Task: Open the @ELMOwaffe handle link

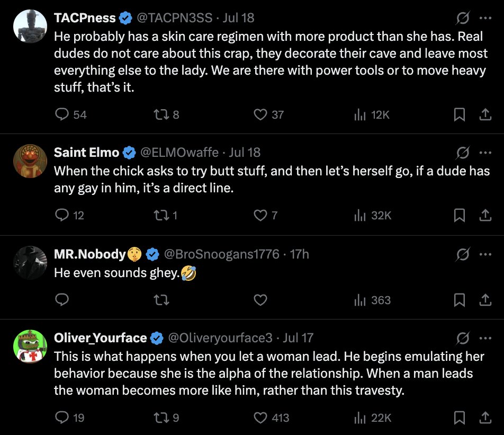Action: [179, 153]
